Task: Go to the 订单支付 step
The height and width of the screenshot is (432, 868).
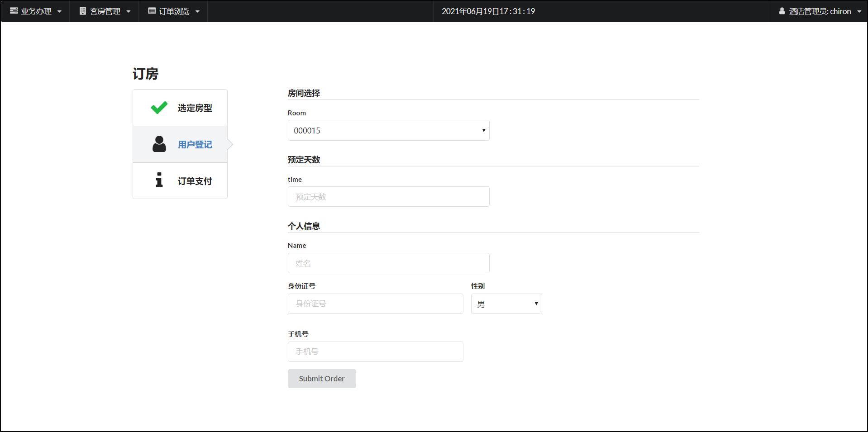Action: [180, 180]
